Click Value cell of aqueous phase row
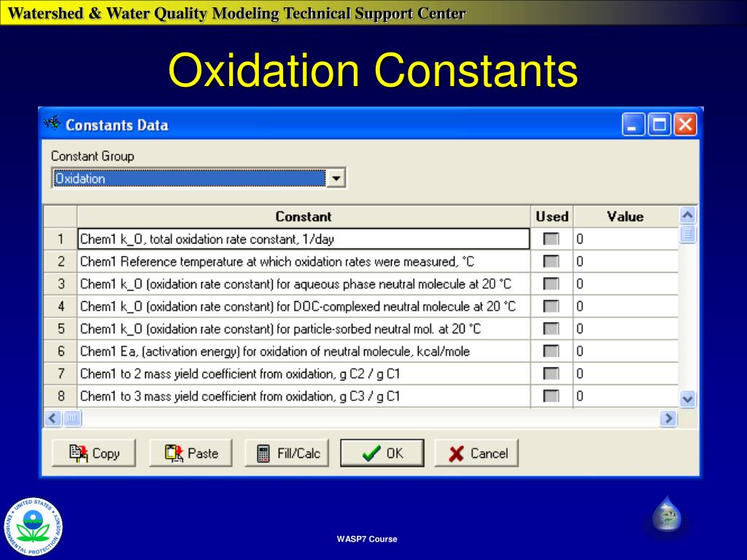Viewport: 747px width, 560px height. coord(625,284)
